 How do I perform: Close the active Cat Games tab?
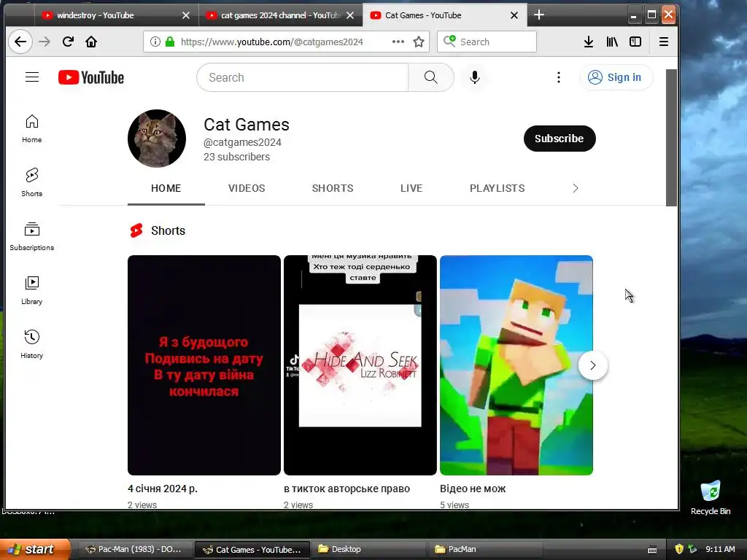[514, 15]
